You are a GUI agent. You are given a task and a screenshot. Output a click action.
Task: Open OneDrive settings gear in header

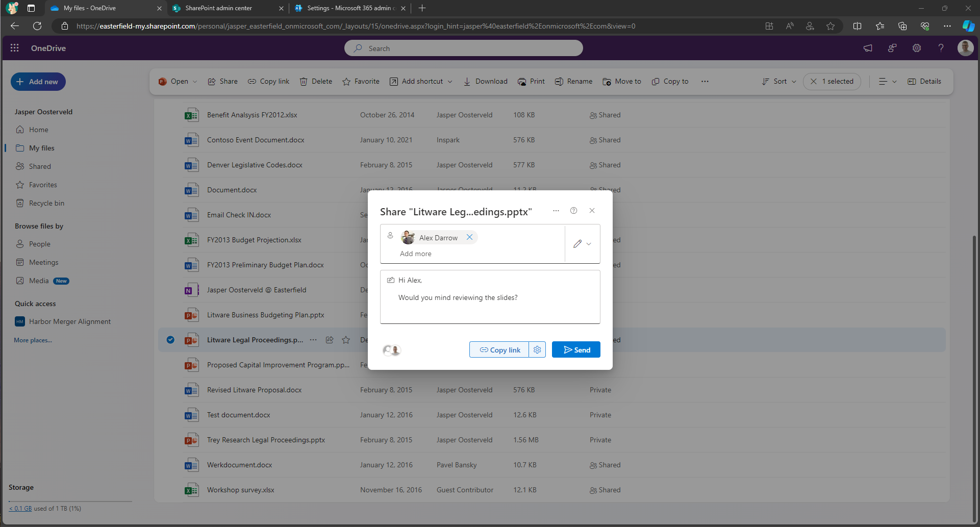click(917, 48)
